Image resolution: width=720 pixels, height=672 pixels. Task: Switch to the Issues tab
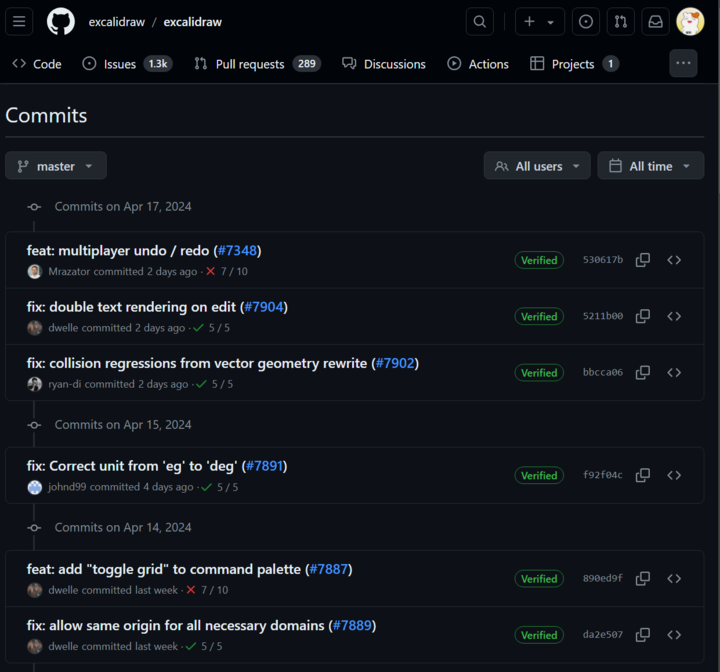[x=127, y=64]
